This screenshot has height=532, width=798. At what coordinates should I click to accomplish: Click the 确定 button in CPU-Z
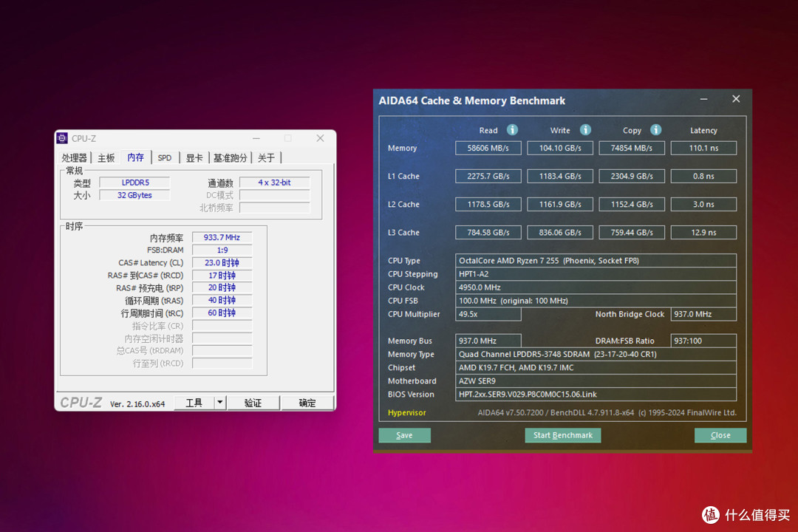coord(307,403)
